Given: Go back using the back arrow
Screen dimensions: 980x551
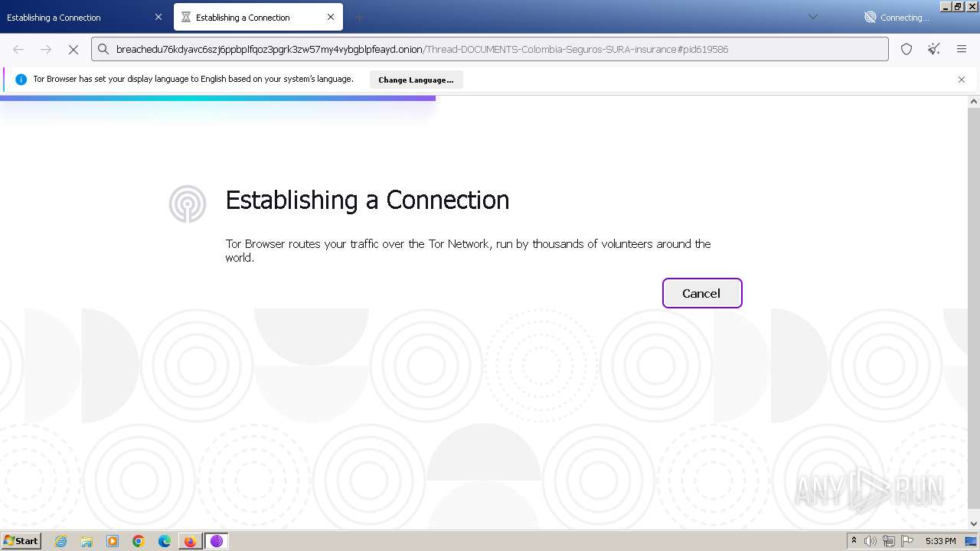Looking at the screenshot, I should (18, 49).
